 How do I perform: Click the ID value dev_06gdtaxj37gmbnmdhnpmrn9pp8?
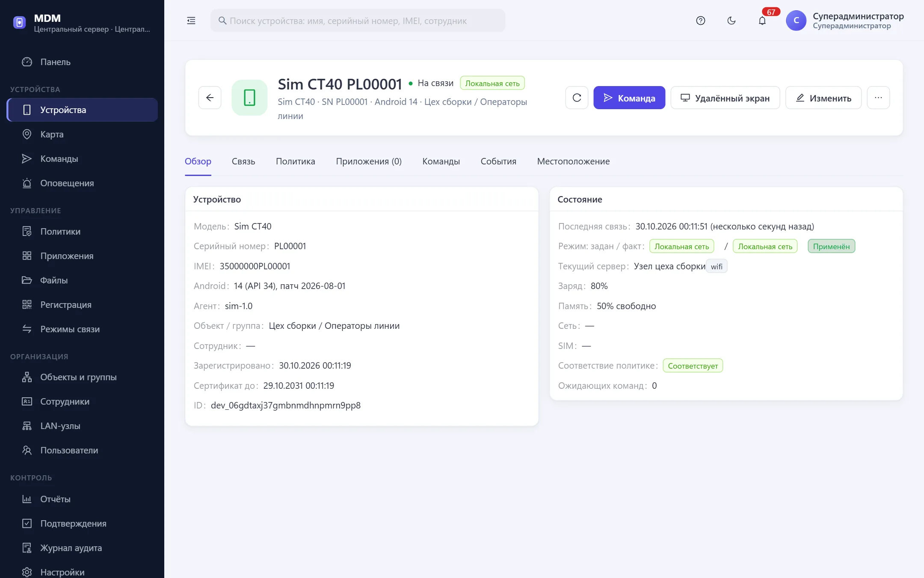[x=286, y=405]
